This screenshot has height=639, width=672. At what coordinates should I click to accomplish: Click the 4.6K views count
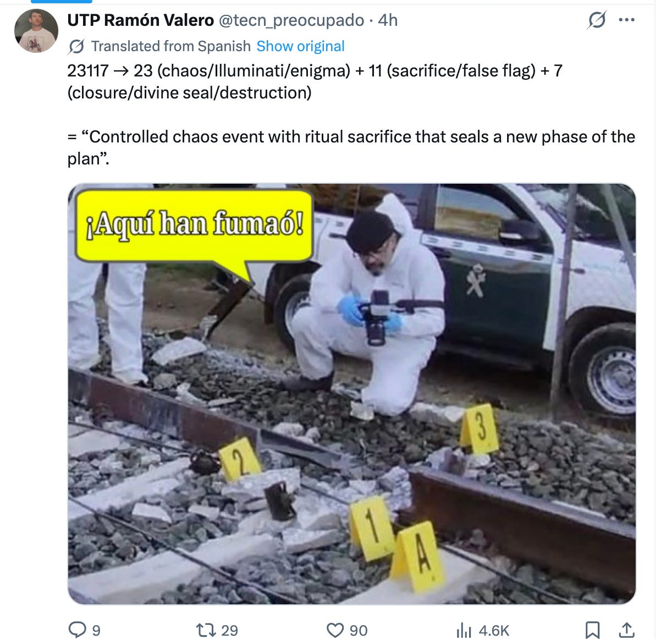pos(493,630)
